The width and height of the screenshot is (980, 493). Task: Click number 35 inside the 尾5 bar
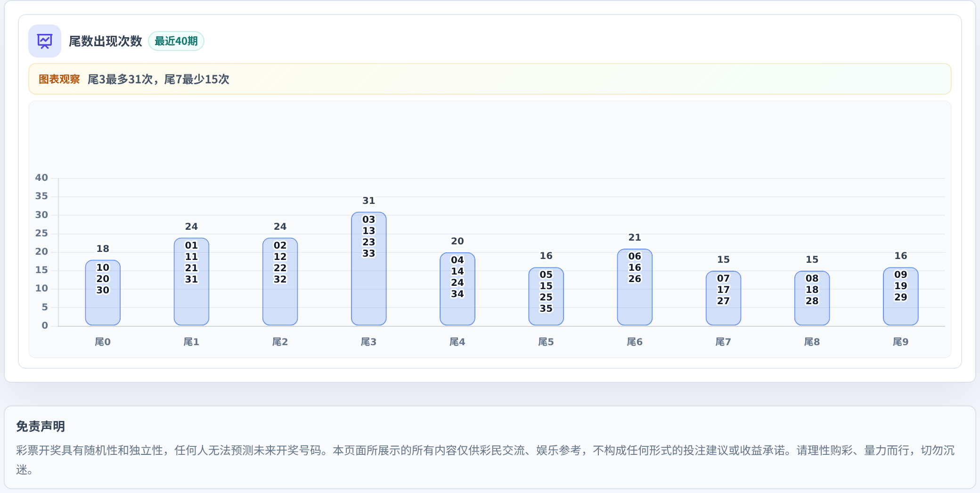click(546, 308)
